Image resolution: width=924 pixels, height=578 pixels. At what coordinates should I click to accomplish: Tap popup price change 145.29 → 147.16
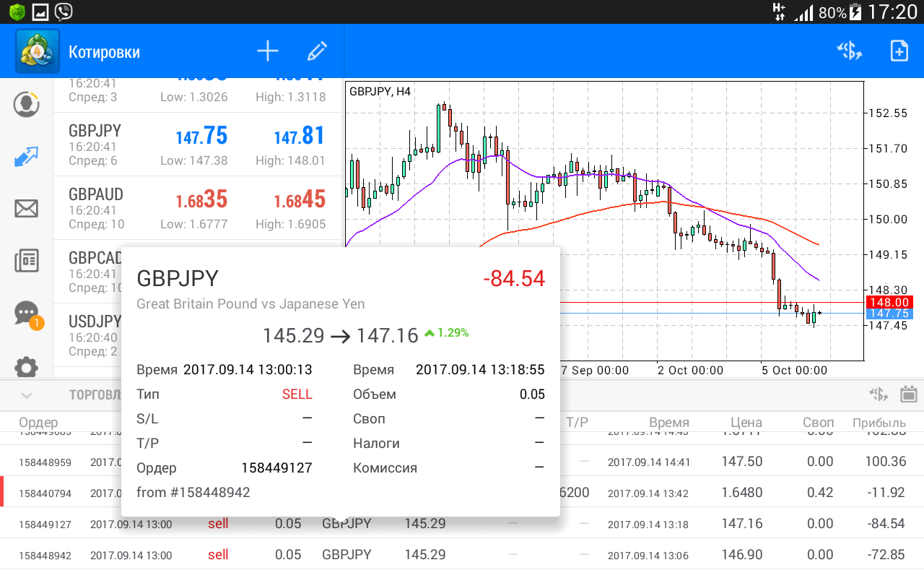coord(341,335)
